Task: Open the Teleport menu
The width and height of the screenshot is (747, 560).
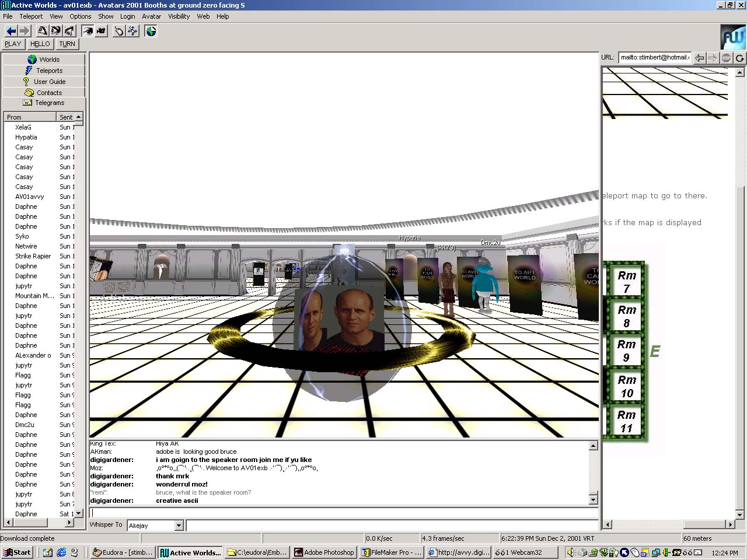Action: 31,16
